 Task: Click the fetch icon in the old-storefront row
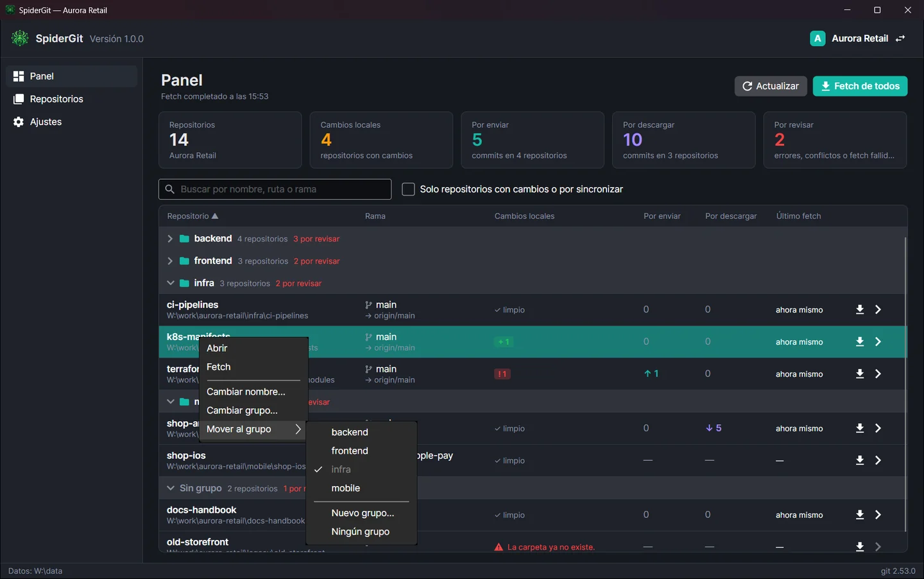tap(860, 547)
